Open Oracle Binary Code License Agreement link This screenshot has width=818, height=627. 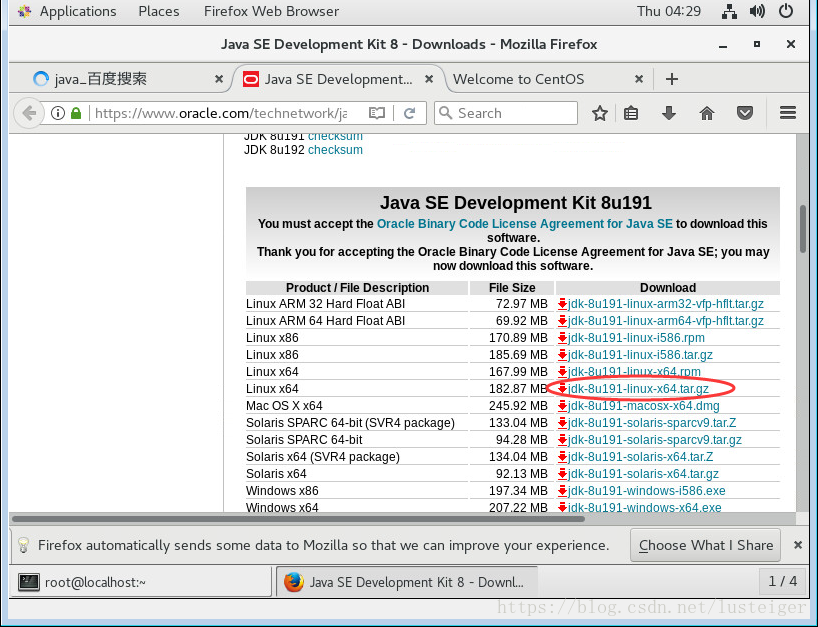pos(525,224)
